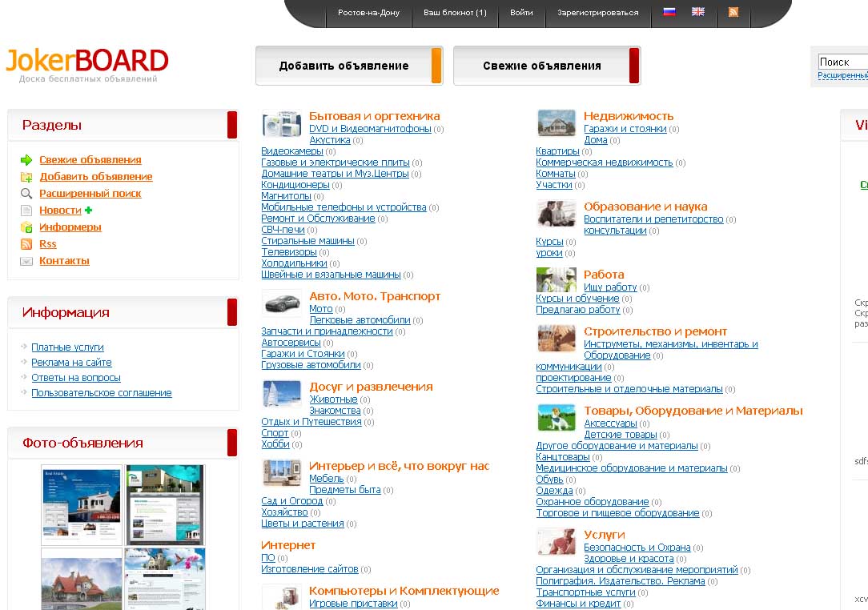Open the Интернет category heading
Viewport: 868px width, 610px height.
tap(287, 545)
